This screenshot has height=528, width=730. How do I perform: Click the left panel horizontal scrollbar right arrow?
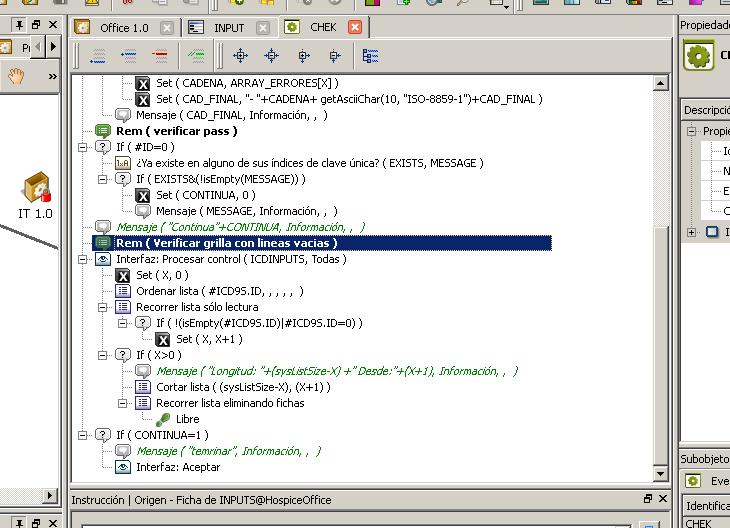[49, 495]
